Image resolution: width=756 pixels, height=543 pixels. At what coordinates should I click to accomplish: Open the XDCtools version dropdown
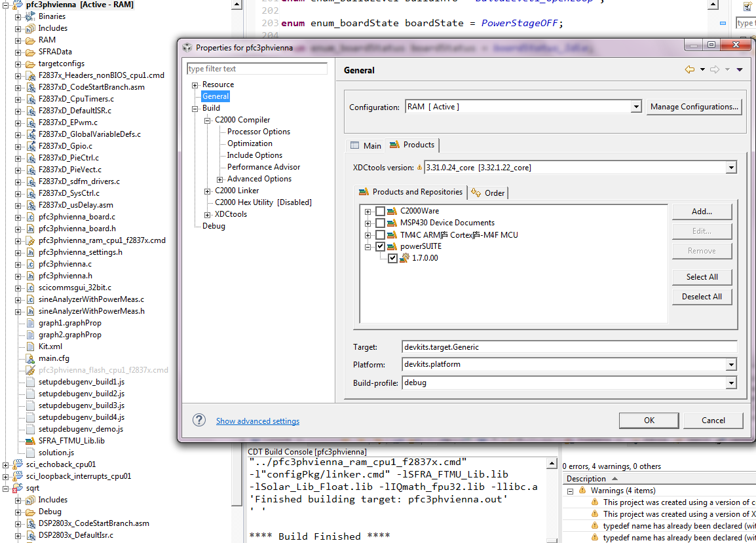point(731,168)
